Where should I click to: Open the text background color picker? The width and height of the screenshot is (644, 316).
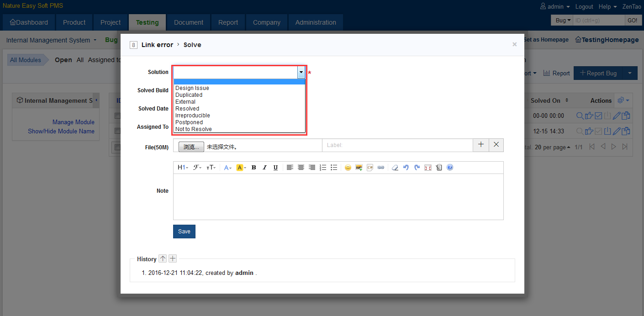pyautogui.click(x=241, y=168)
